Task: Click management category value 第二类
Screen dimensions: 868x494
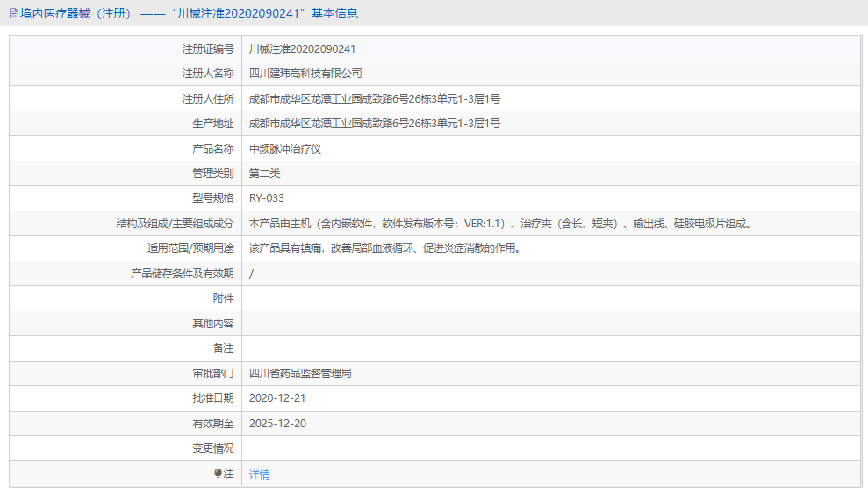Action: coord(264,173)
